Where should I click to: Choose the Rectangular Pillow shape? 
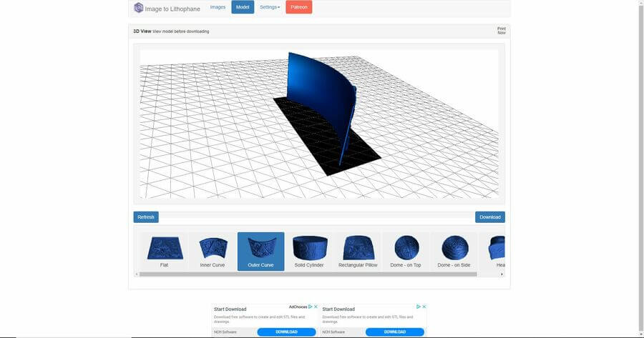click(357, 250)
